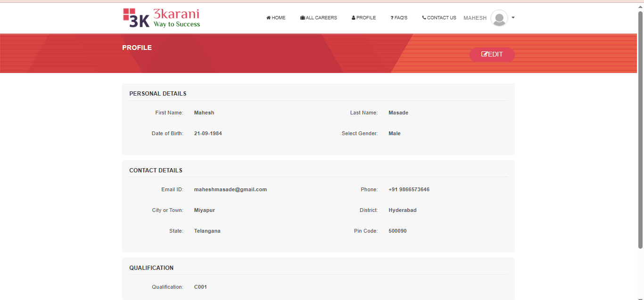The height and width of the screenshot is (300, 644).
Task: Click the 3karani logo
Action: (161, 18)
